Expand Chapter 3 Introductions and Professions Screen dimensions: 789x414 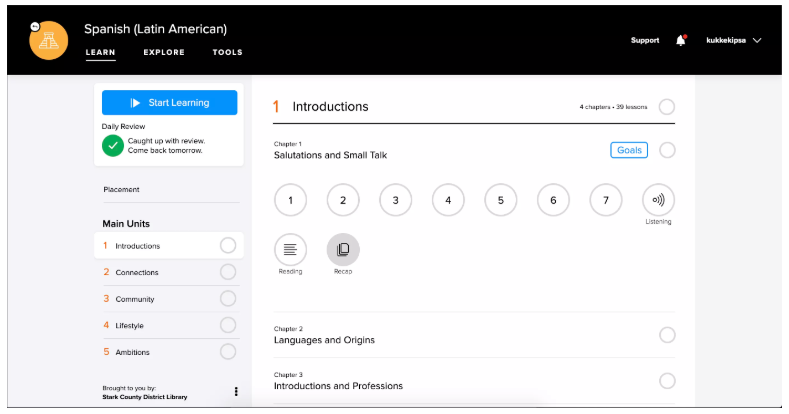(x=338, y=385)
